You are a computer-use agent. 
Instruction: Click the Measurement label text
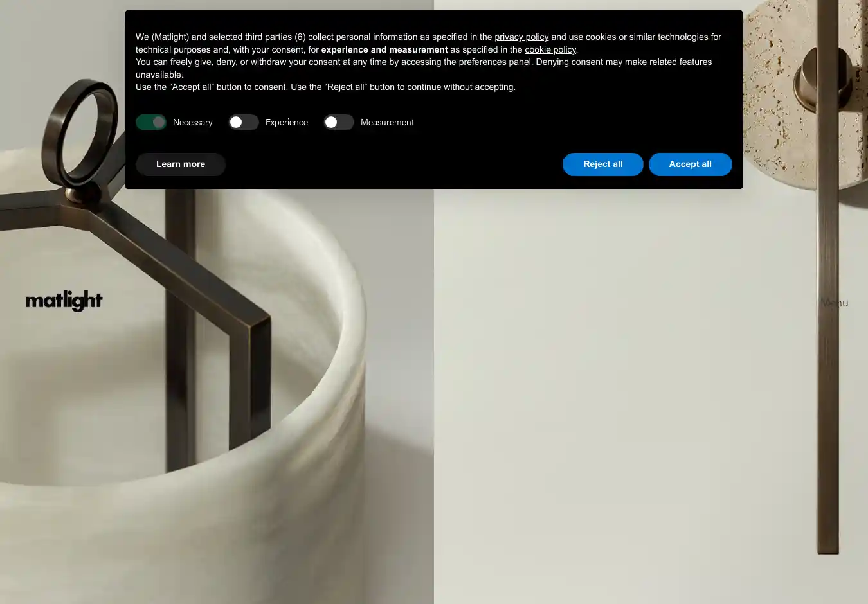[x=387, y=123]
